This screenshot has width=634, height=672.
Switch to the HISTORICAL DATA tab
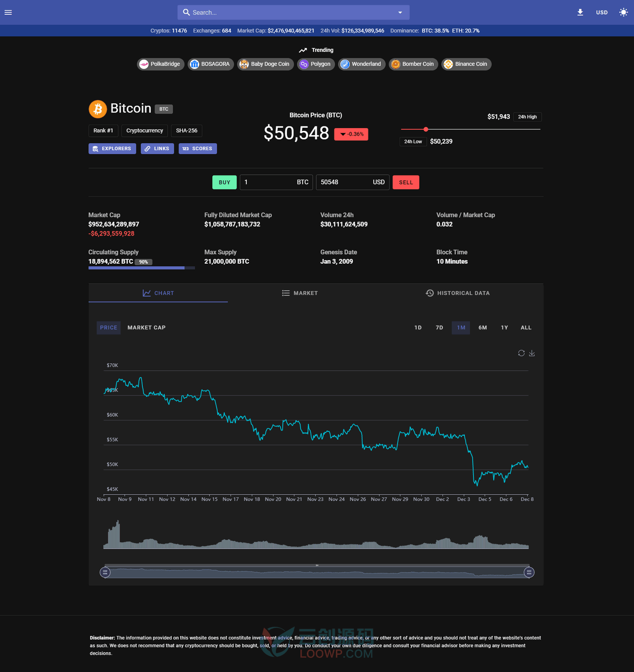(x=458, y=293)
